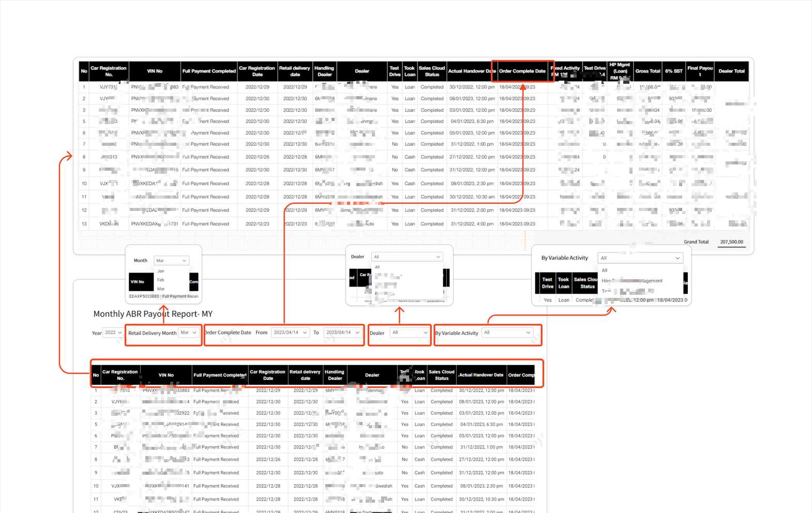Open By Variable Activity dropdown in the callout box
The height and width of the screenshot is (513, 812).
(x=640, y=258)
